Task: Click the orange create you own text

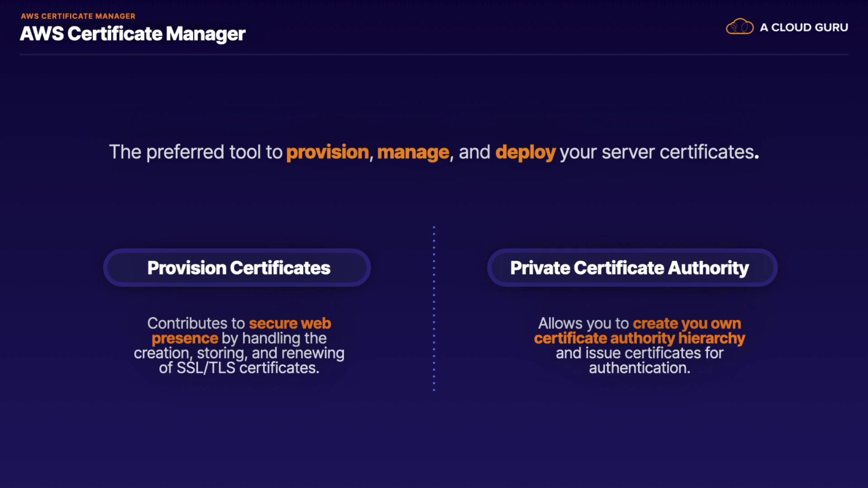Action: (x=686, y=324)
